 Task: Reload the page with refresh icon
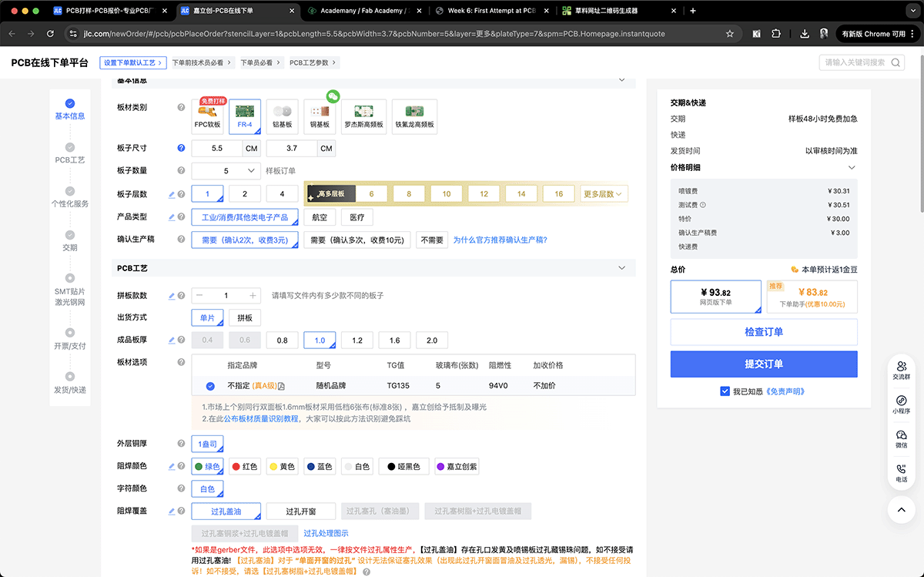pos(50,34)
